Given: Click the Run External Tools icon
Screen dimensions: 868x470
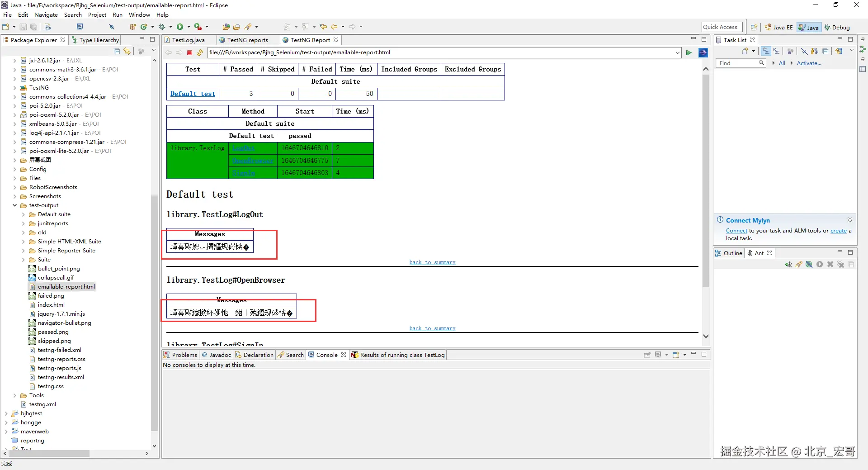Looking at the screenshot, I should coord(198,27).
